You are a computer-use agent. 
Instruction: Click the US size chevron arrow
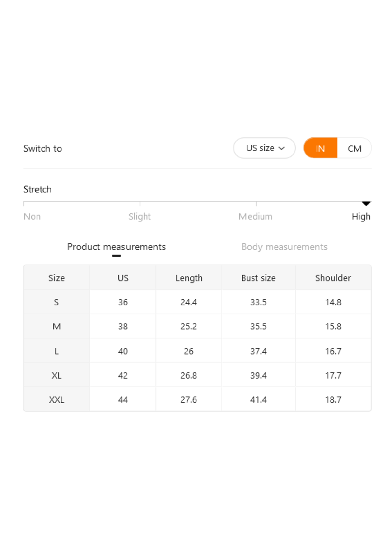pyautogui.click(x=281, y=148)
